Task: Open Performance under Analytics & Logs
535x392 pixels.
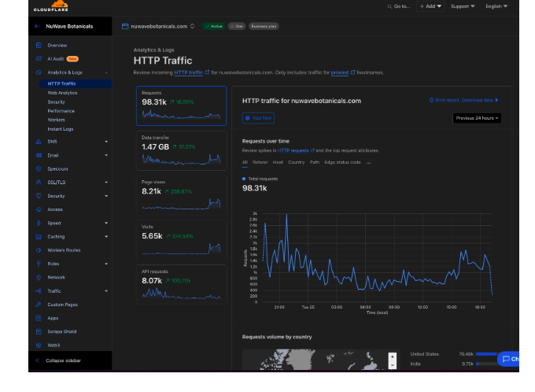Action: (61, 111)
